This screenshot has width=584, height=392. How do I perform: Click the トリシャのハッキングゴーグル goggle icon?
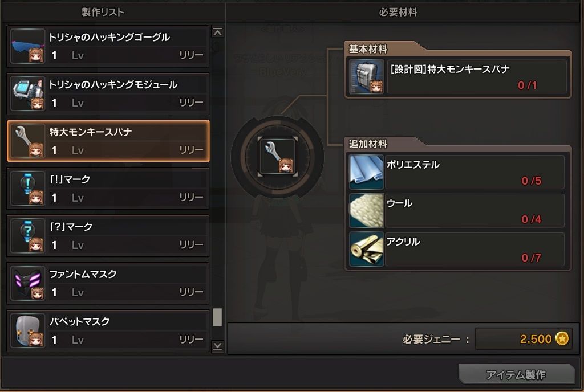[x=28, y=46]
